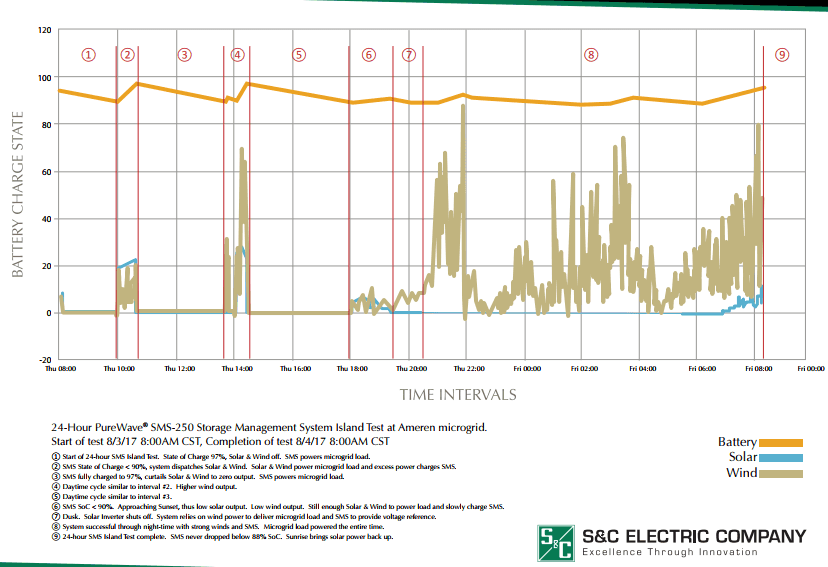Click circled interval marker 1 atop chart
This screenshot has width=828, height=567.
point(89,54)
